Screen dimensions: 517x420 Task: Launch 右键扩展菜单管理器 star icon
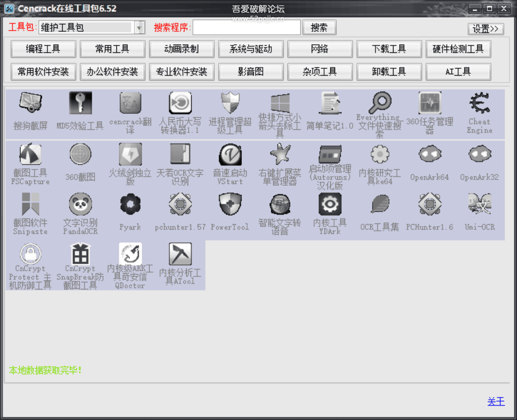tap(280, 154)
